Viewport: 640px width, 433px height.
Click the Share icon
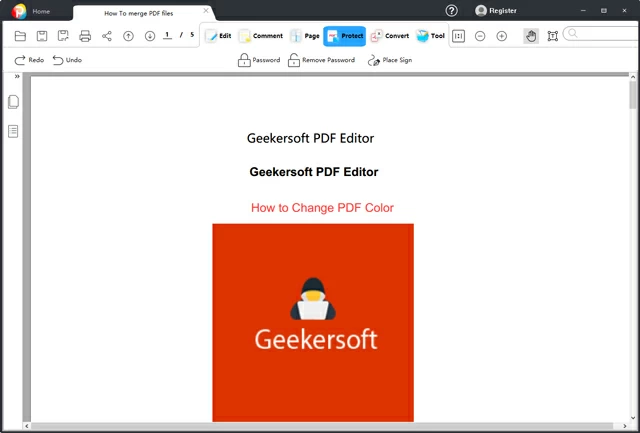click(x=107, y=36)
